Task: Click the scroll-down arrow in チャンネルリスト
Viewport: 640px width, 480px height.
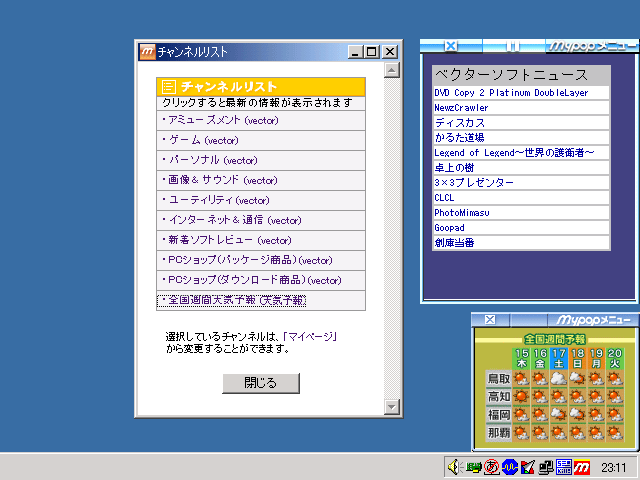Action: click(x=391, y=407)
